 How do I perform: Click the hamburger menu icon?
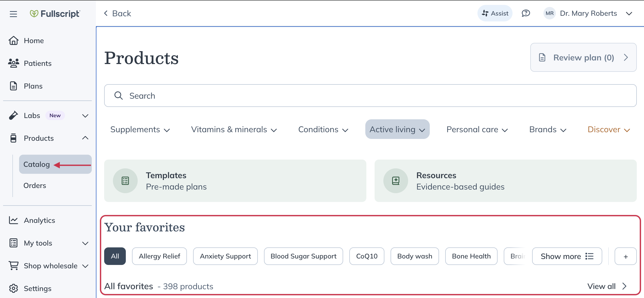13,14
